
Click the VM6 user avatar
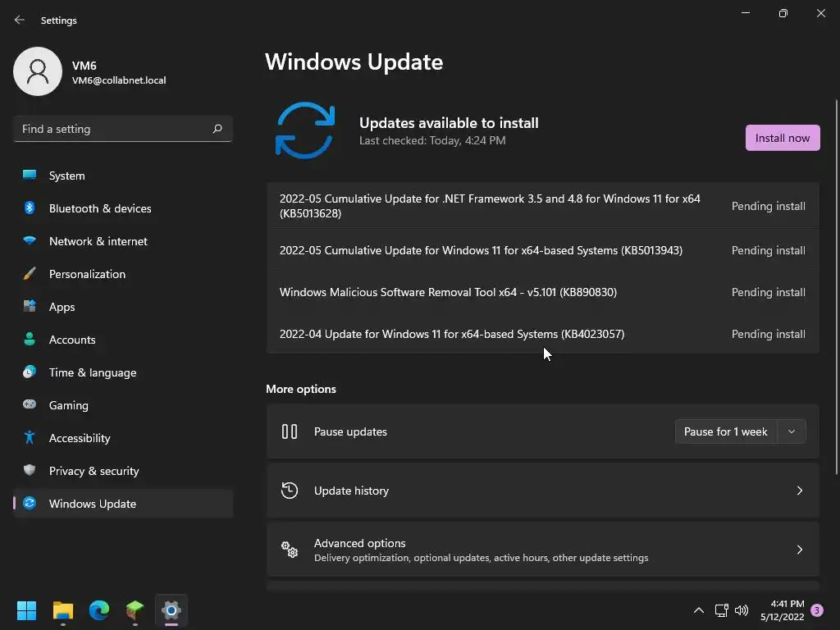[38, 71]
